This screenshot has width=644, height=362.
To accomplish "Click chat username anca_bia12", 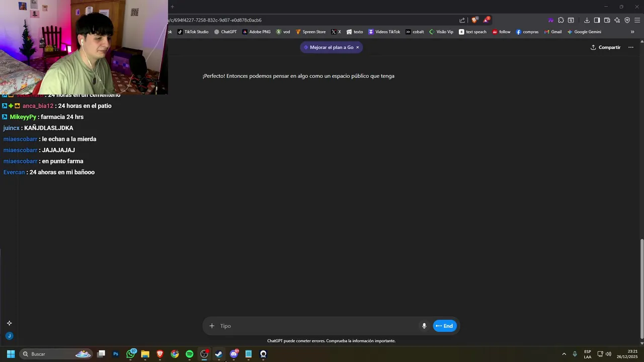I will click(38, 106).
